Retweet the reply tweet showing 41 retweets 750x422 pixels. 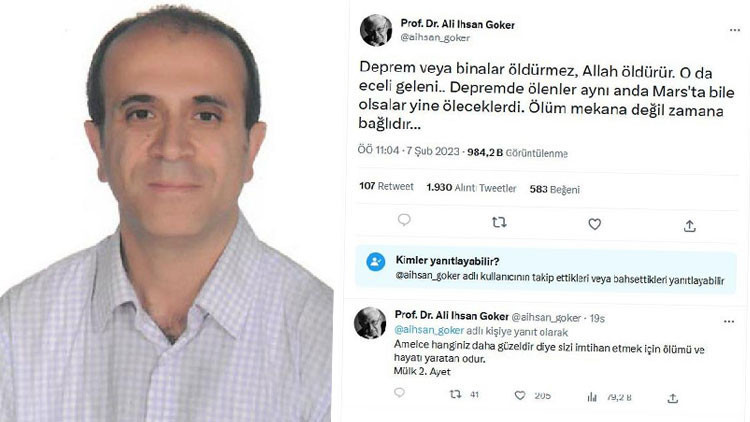[x=455, y=394]
